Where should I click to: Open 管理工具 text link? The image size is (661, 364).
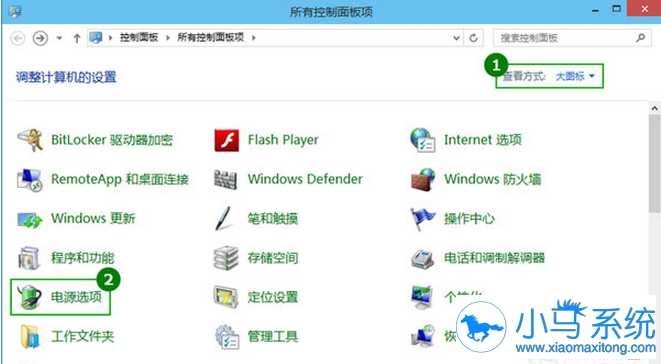click(273, 336)
